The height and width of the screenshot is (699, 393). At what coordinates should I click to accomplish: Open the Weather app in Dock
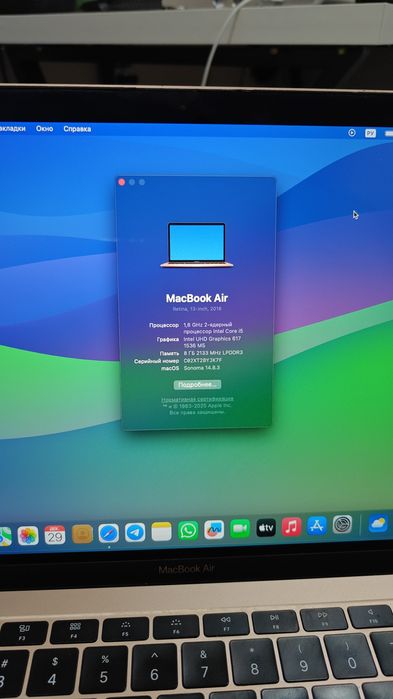tap(378, 523)
